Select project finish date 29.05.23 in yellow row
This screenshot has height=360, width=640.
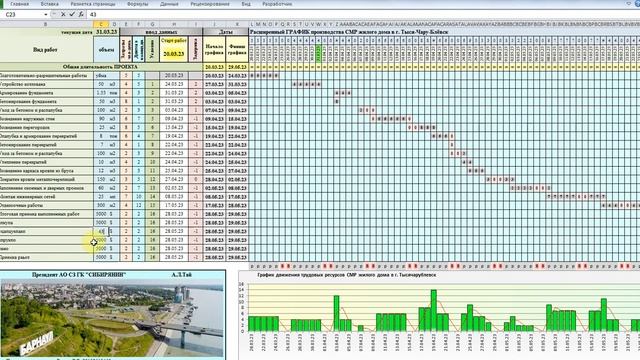[237, 67]
